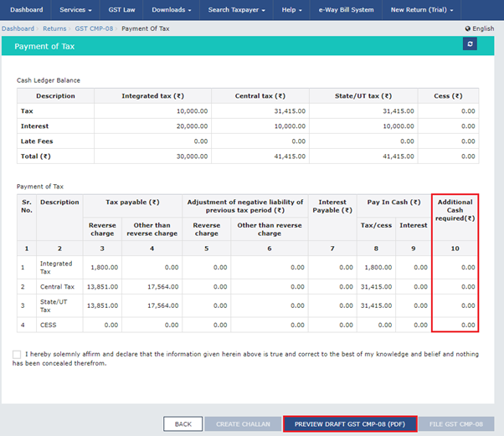Tick the solemn declaration checkbox
This screenshot has height=436, width=504.
click(x=18, y=355)
